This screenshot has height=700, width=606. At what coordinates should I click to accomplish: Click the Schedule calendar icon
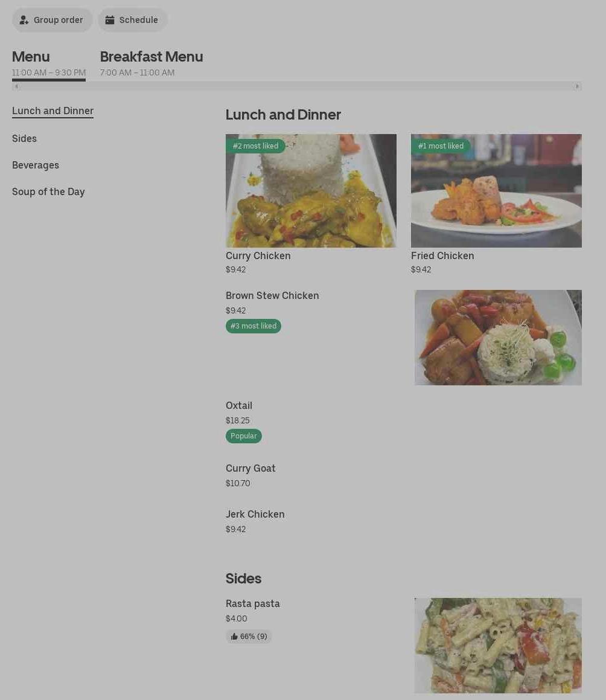110,20
